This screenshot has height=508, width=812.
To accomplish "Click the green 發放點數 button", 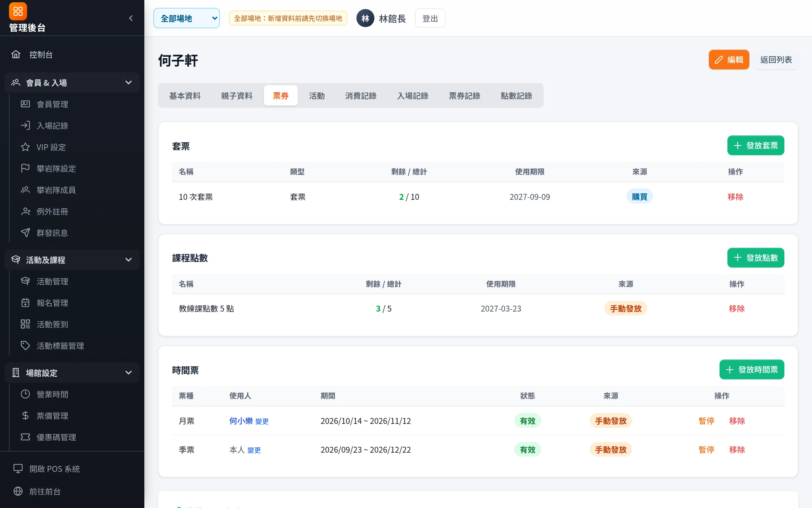I will tap(756, 258).
